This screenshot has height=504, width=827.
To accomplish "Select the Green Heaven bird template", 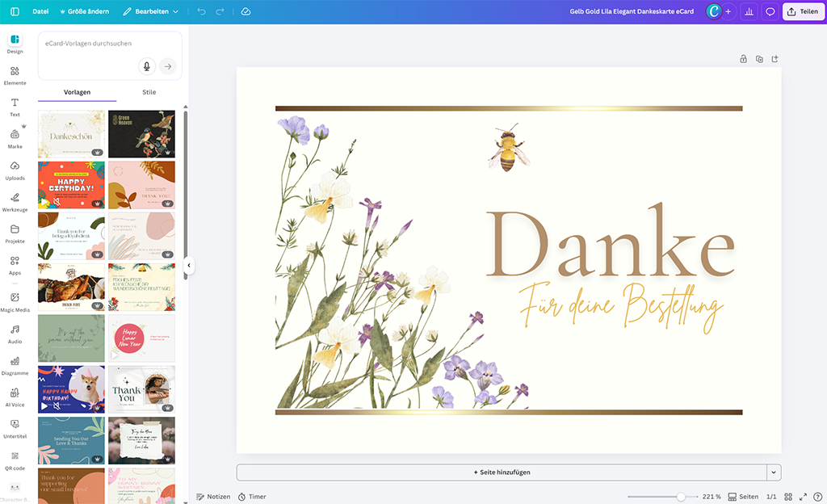I will click(x=141, y=134).
